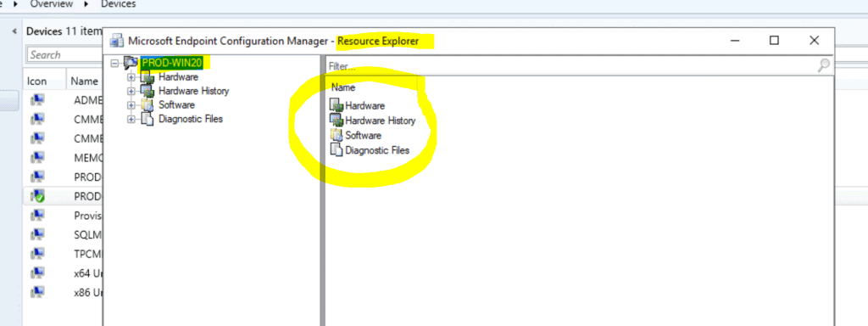This screenshot has height=326, width=868.
Task: Expand the Hardware tree node
Action: [131, 77]
